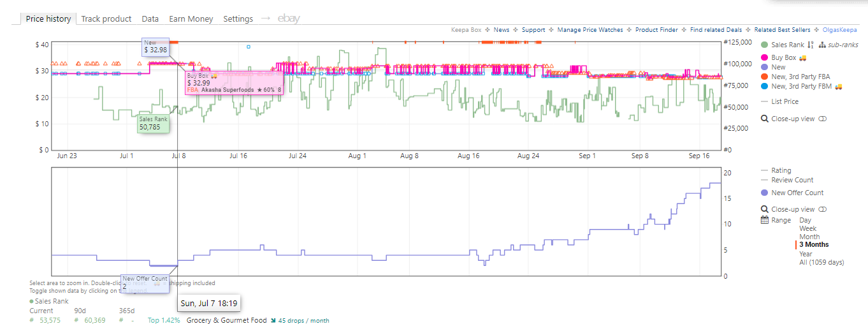Select Week range
Screen dimensions: 868x324
(x=807, y=228)
